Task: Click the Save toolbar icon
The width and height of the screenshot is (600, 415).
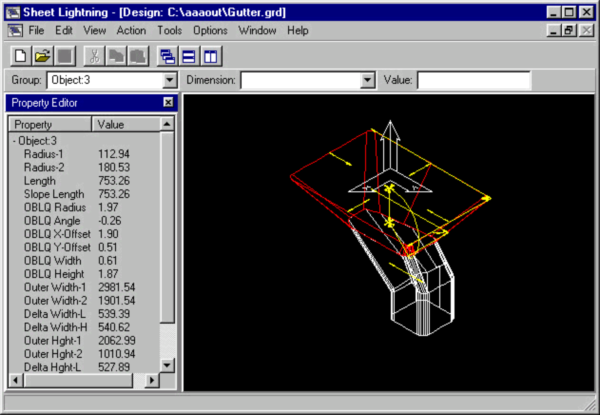Action: [64, 56]
